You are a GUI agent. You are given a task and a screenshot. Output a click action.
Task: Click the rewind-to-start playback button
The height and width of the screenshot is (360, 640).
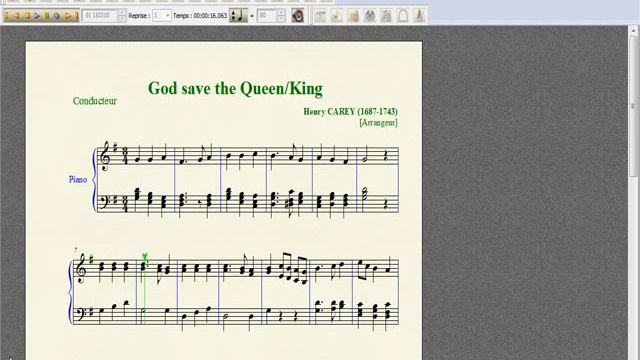(12, 16)
